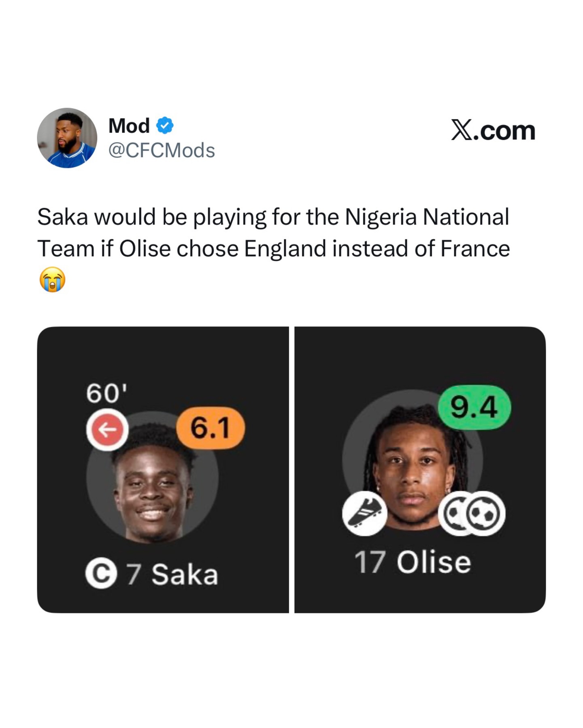583x728 pixels.
Task: Click the blue verified badge
Action: tap(165, 126)
